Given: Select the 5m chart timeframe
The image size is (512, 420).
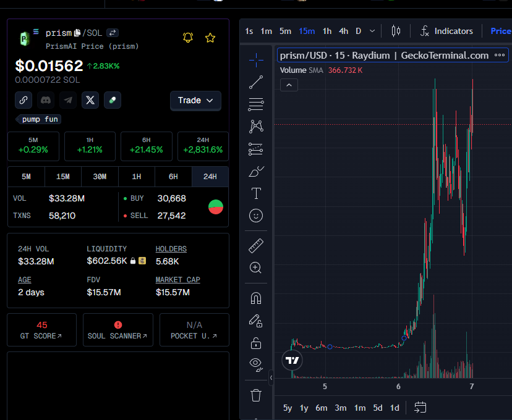Looking at the screenshot, I should tap(285, 31).
